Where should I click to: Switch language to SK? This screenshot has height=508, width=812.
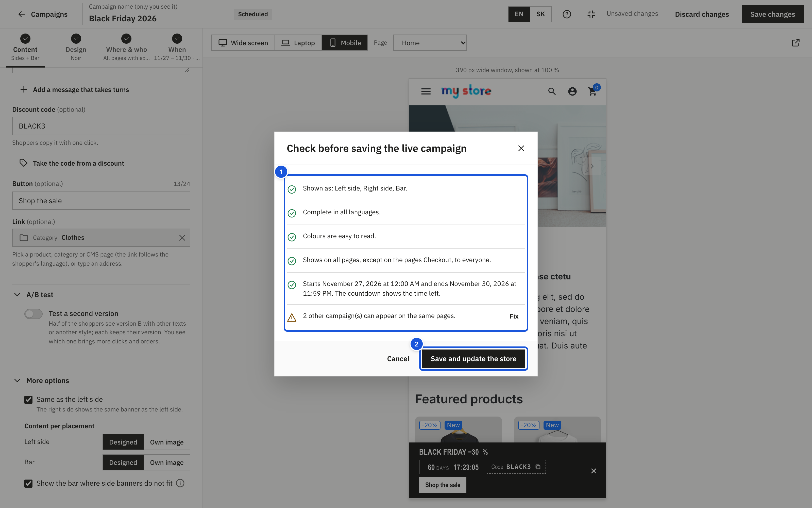tap(540, 14)
